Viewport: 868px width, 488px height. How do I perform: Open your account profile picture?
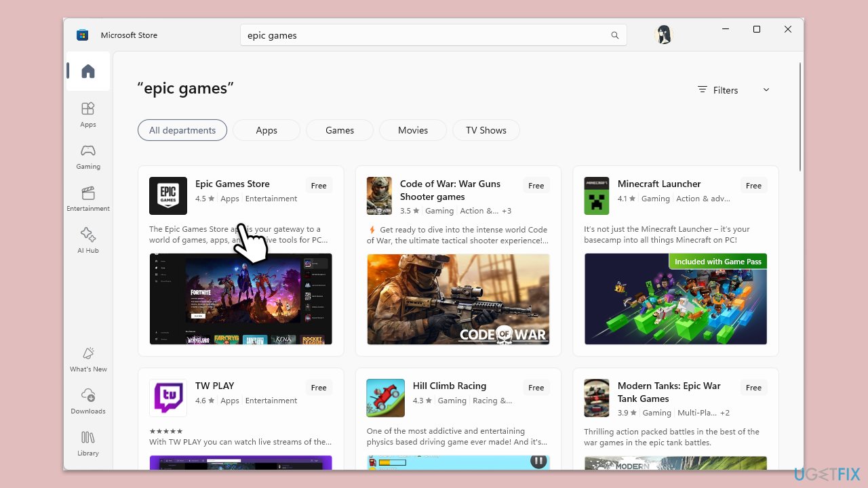point(663,35)
